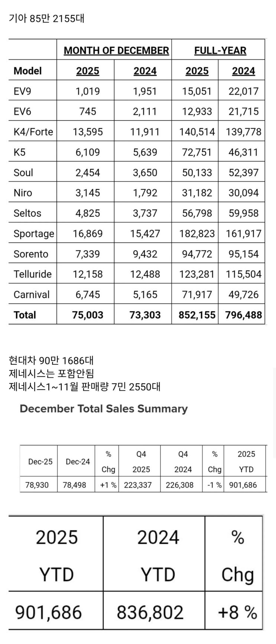Select the Telluride row label
Screen dimensions: 276x644
tap(33, 274)
